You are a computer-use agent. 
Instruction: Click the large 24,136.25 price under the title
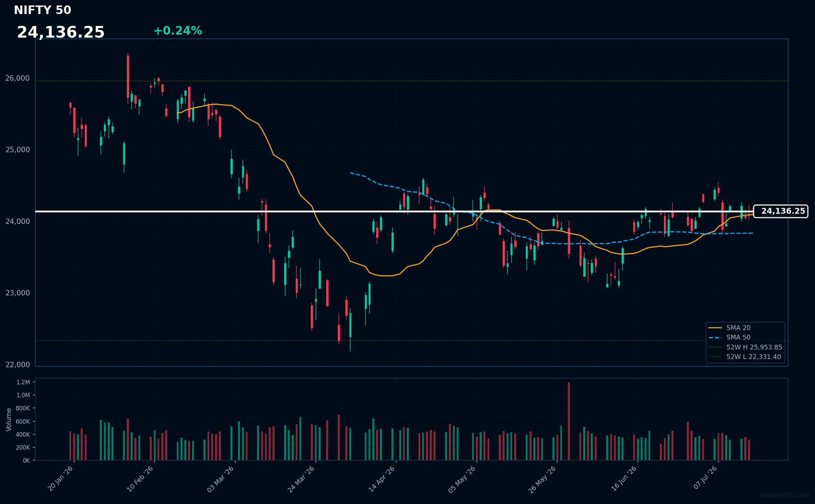click(61, 32)
